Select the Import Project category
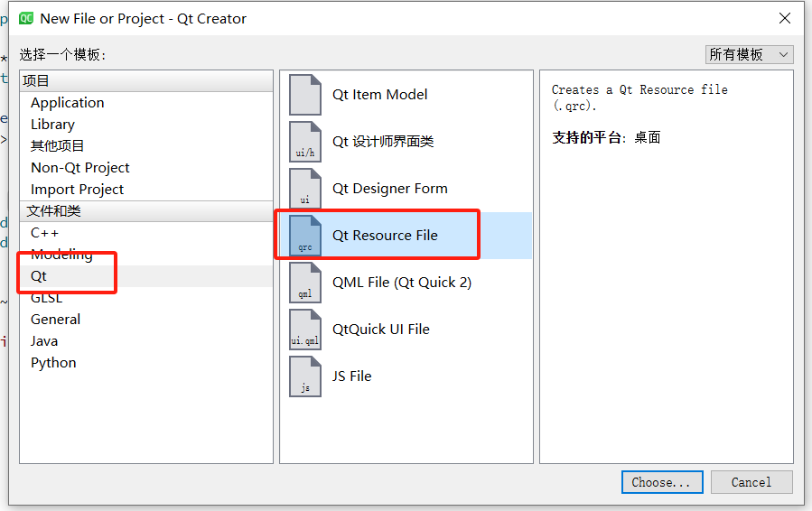The image size is (812, 511). point(77,190)
